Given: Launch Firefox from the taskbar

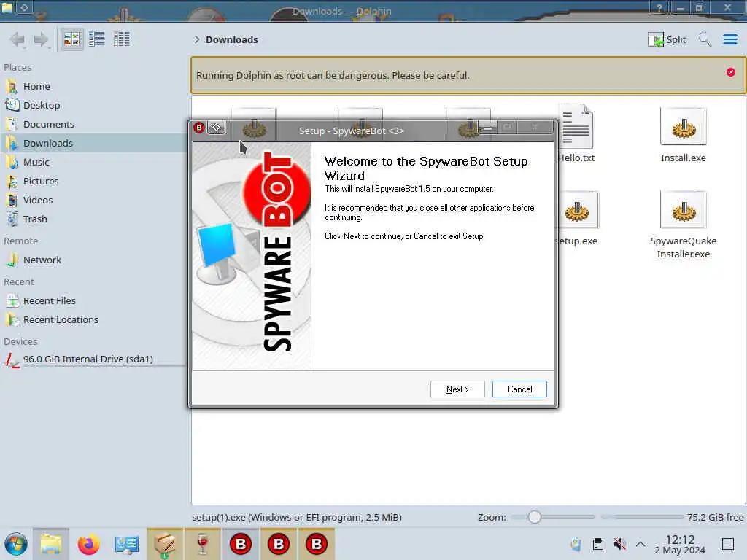Looking at the screenshot, I should pyautogui.click(x=88, y=544).
